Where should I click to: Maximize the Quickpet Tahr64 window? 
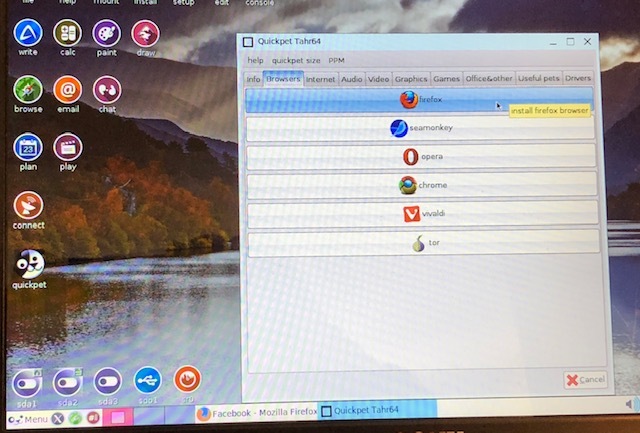pyautogui.click(x=570, y=42)
